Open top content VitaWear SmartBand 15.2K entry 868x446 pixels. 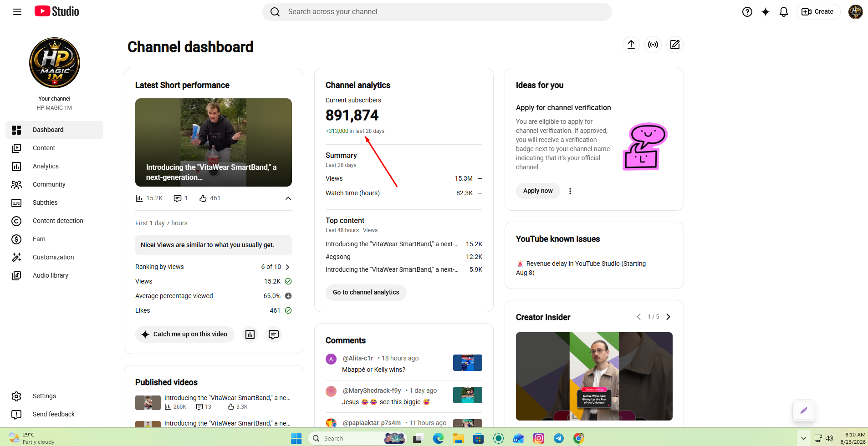[392, 244]
